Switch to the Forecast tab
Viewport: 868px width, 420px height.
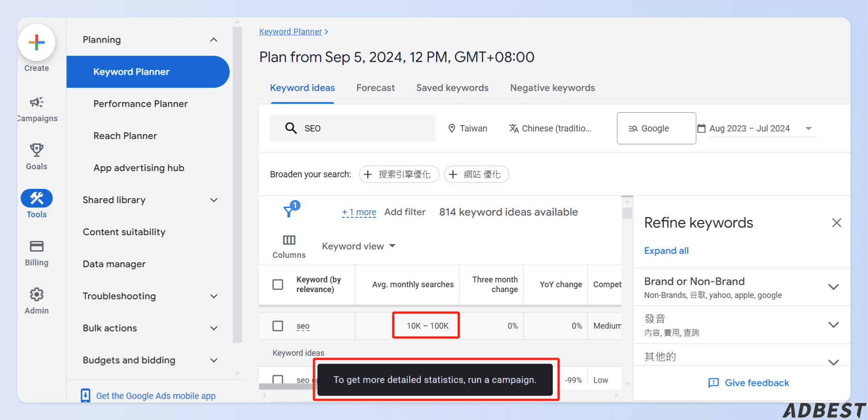click(375, 88)
